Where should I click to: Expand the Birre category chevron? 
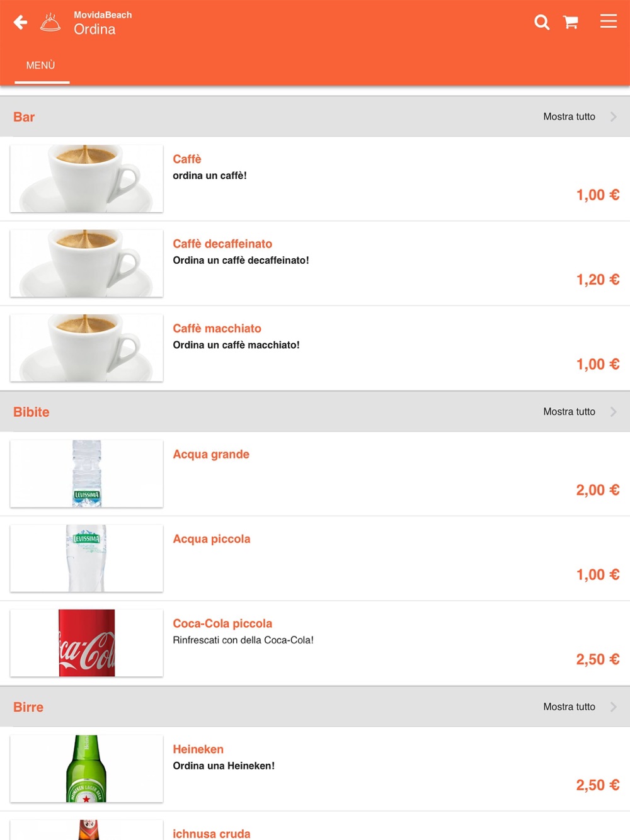614,707
